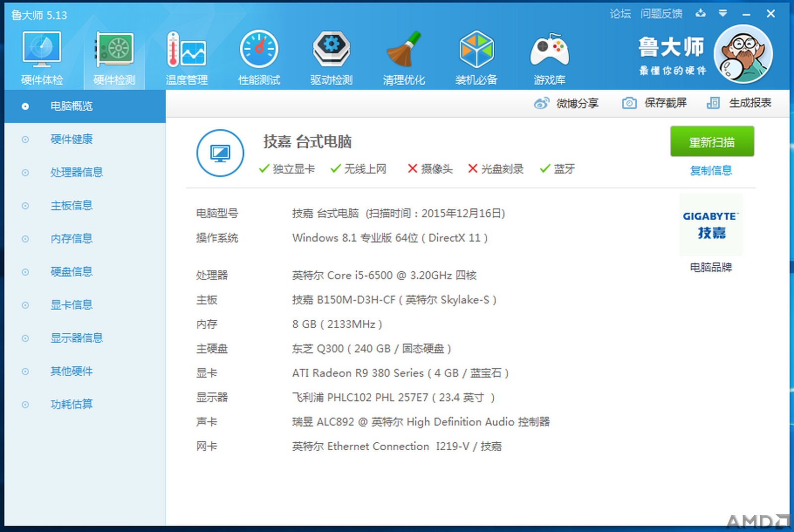The image size is (794, 532).
Task: Click the 鲁大师 mascot avatar
Action: coord(743,54)
